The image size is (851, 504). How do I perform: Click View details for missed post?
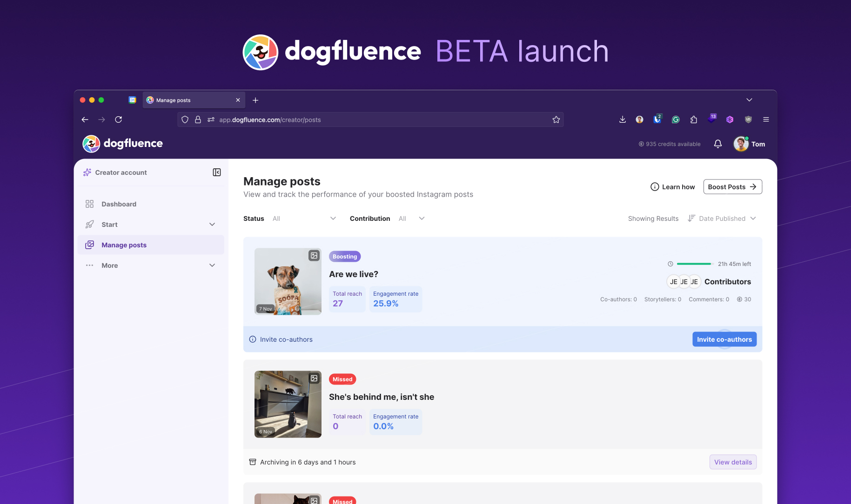pyautogui.click(x=733, y=462)
